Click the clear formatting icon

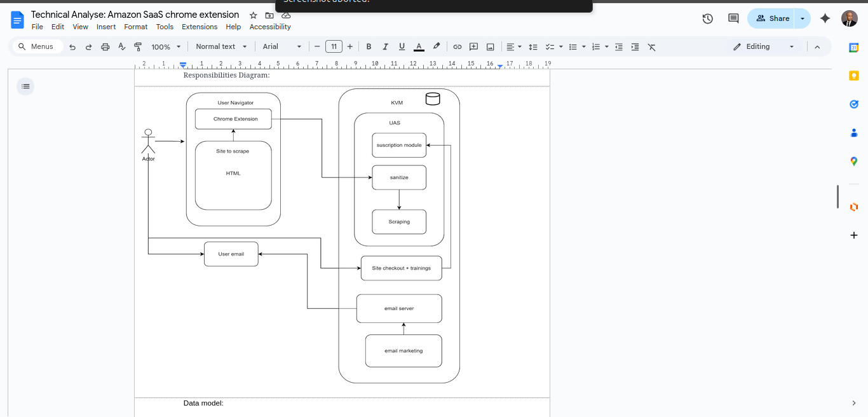point(651,47)
